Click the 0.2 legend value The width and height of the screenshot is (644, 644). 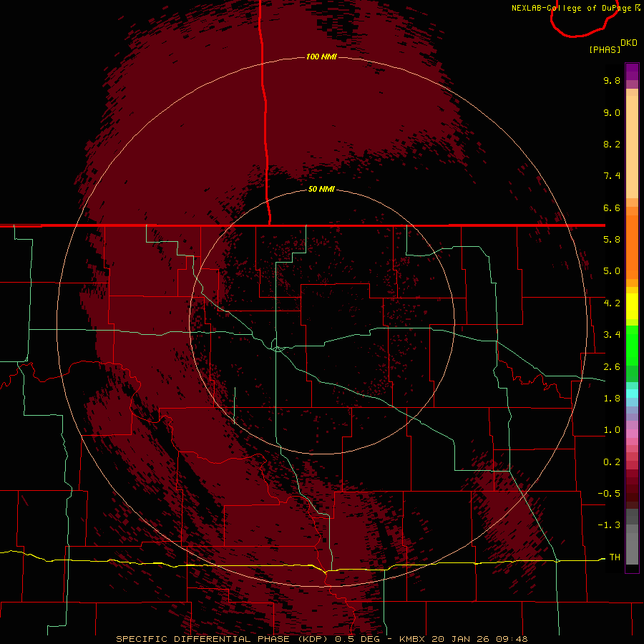point(612,462)
